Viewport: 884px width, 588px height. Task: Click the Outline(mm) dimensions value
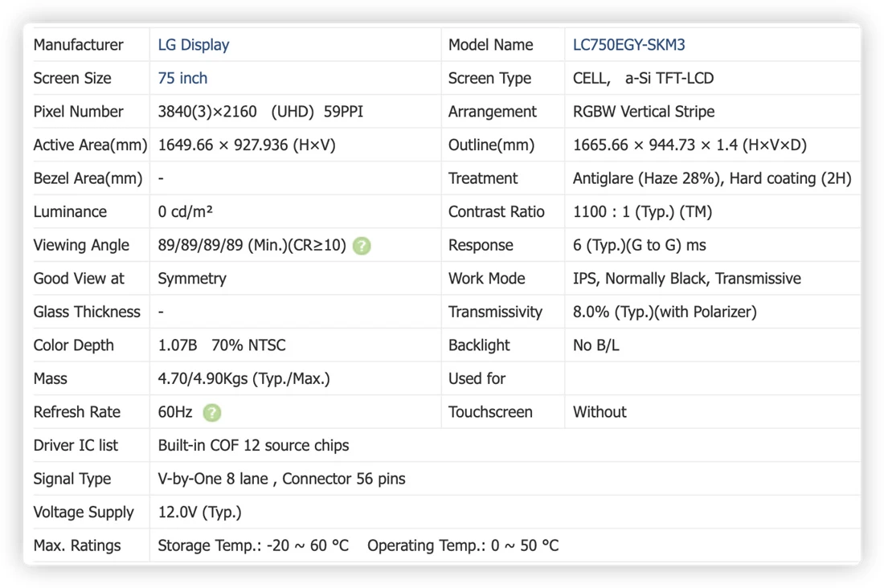tap(690, 145)
